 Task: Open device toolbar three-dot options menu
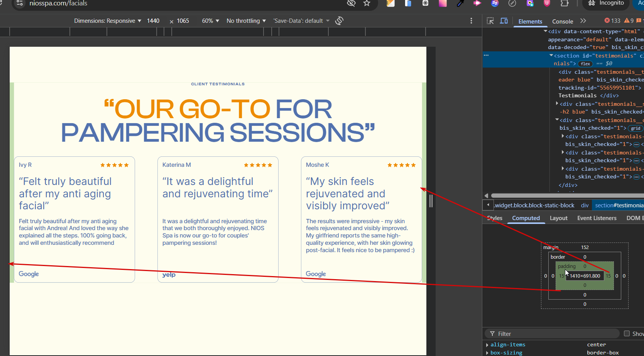click(471, 21)
